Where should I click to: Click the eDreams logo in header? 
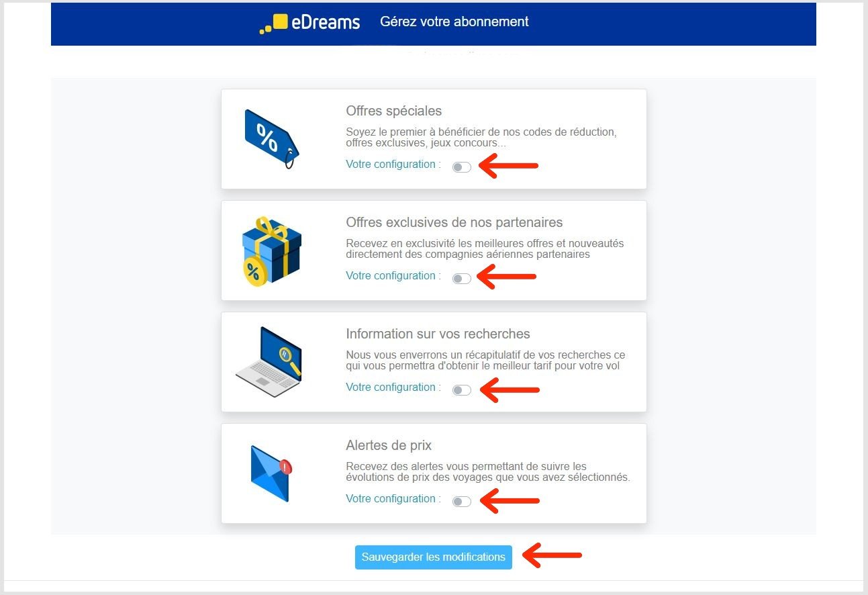click(x=309, y=23)
